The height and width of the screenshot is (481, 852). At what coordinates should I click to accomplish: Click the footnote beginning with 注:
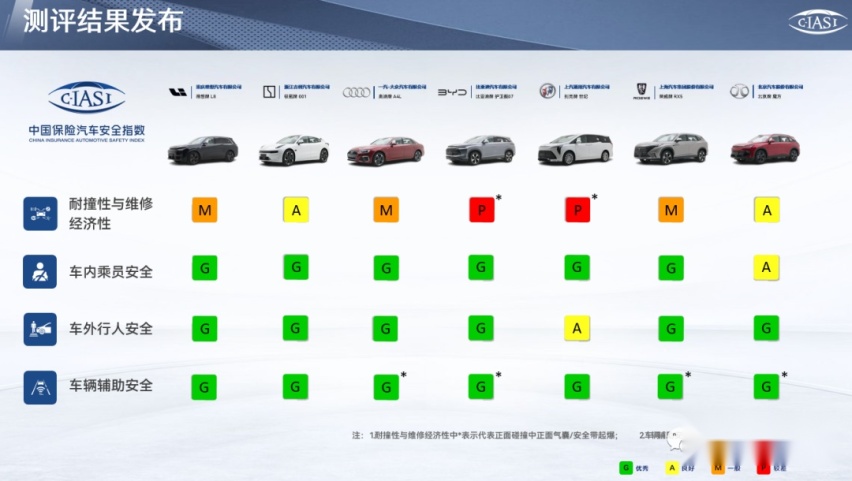pyautogui.click(x=513, y=435)
